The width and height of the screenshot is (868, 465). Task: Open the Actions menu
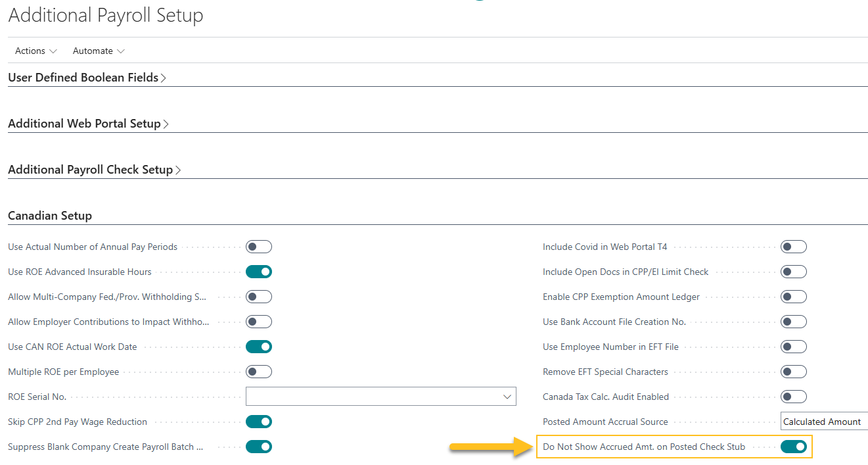(35, 51)
